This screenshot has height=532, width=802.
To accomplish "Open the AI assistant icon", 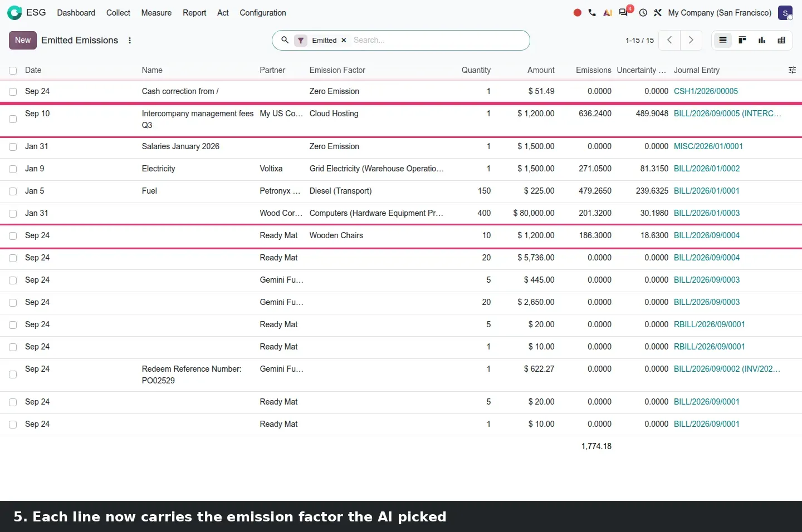I will click(x=608, y=12).
